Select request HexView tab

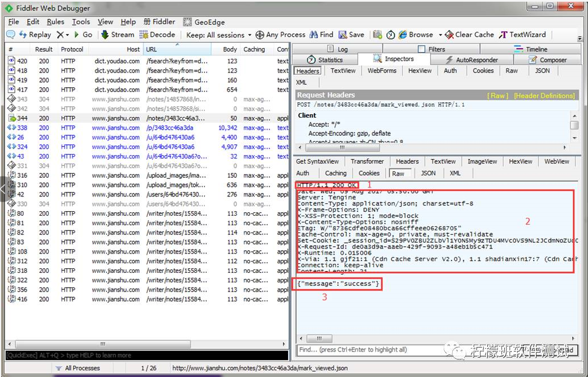click(x=419, y=71)
